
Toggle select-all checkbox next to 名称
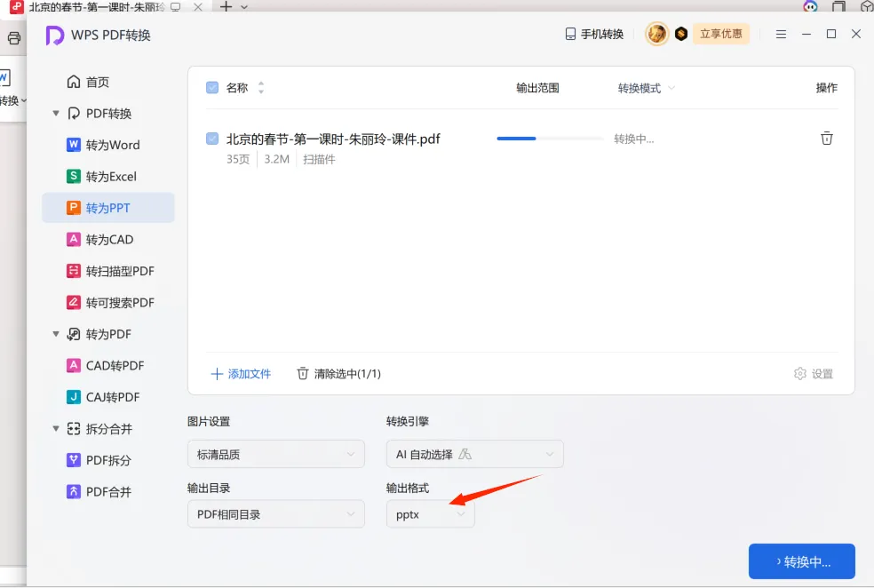tap(212, 88)
